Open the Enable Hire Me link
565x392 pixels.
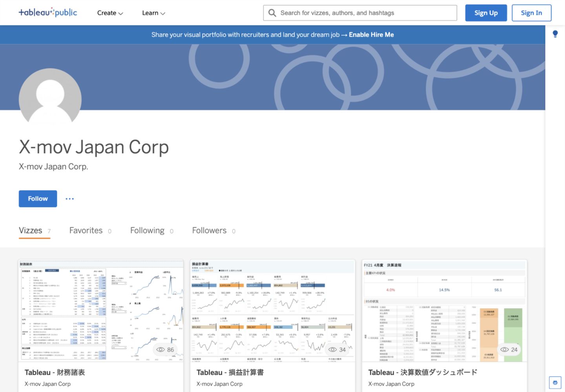coord(371,34)
